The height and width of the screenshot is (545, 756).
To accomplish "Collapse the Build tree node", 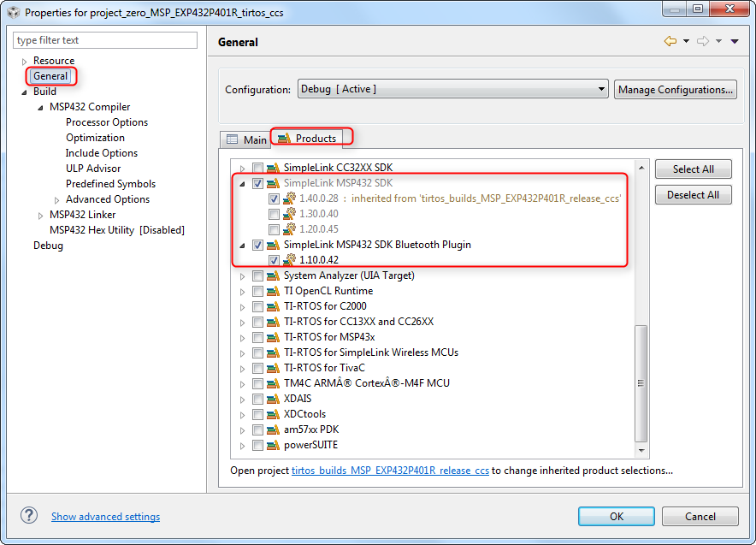I will [24, 92].
